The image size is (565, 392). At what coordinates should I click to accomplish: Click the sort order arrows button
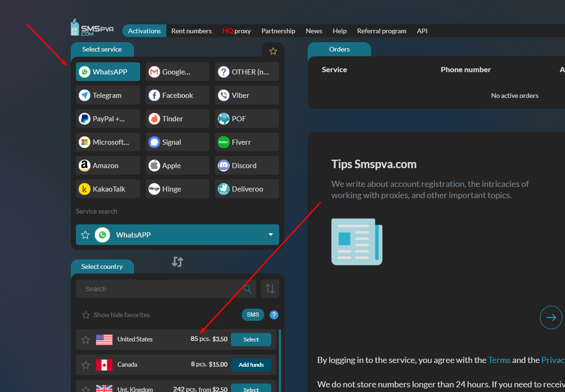coord(270,289)
